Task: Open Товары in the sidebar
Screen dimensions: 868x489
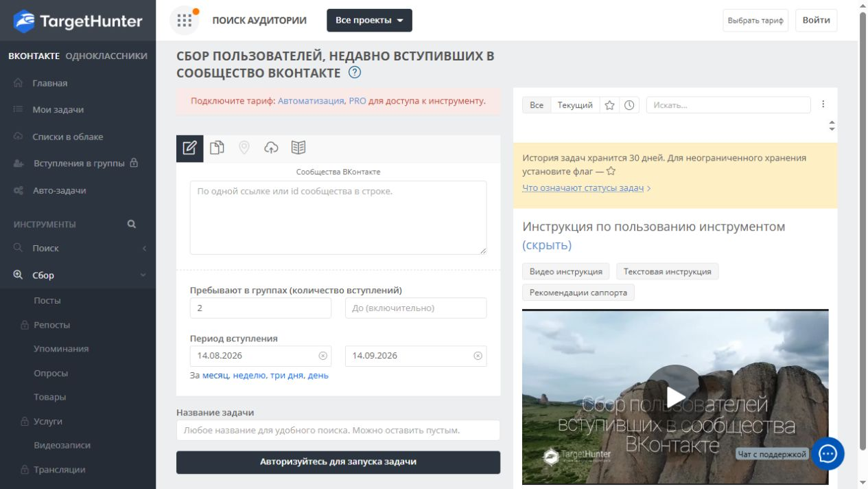Action: (x=50, y=397)
